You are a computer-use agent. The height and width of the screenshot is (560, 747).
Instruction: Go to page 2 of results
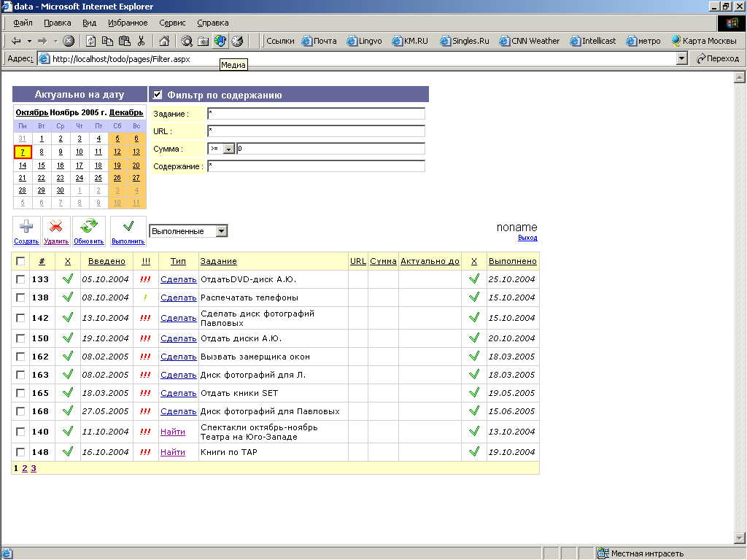[24, 468]
